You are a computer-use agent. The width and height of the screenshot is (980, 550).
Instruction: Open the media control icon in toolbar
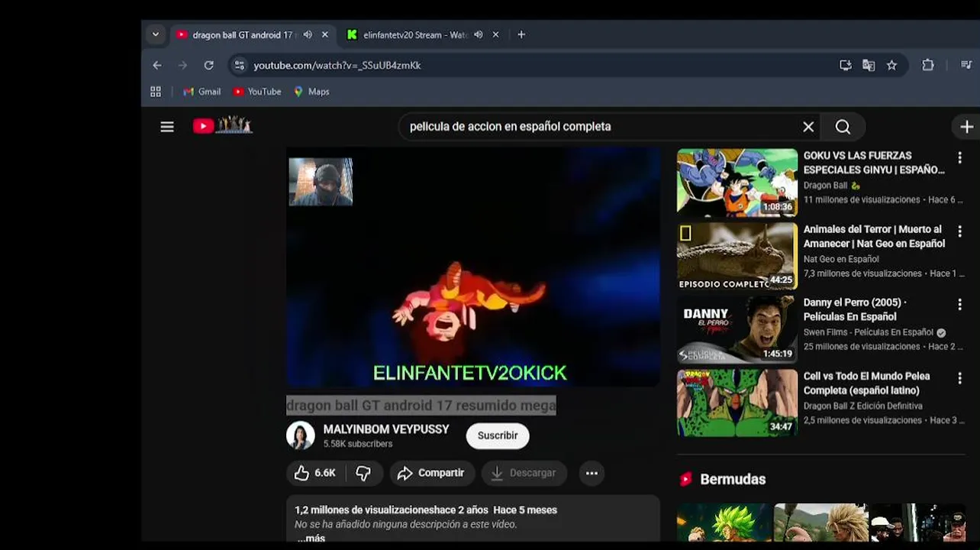[x=966, y=66]
